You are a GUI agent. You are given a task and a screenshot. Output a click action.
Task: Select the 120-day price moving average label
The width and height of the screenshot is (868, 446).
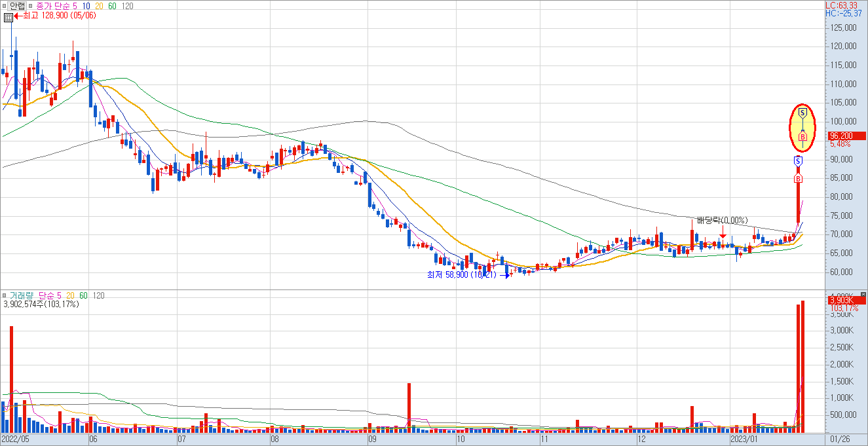coord(128,6)
